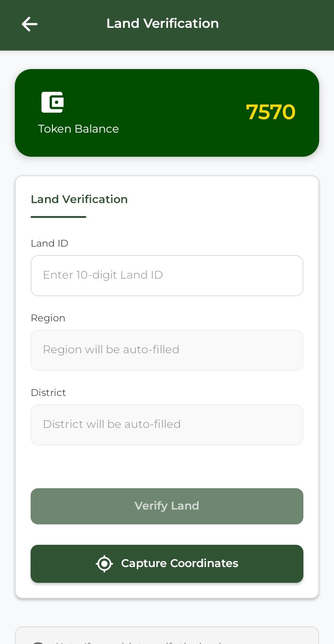Click the Verify Land button
The width and height of the screenshot is (334, 644).
[x=167, y=506]
